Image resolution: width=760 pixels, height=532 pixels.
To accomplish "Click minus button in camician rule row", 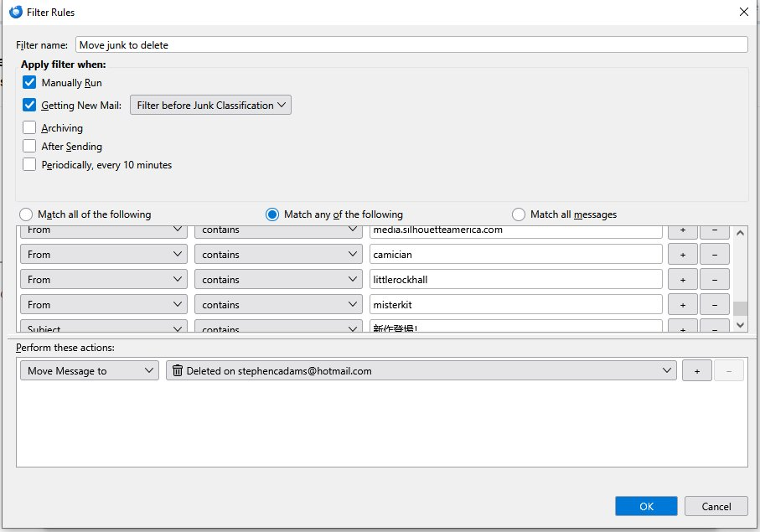I will coord(714,255).
